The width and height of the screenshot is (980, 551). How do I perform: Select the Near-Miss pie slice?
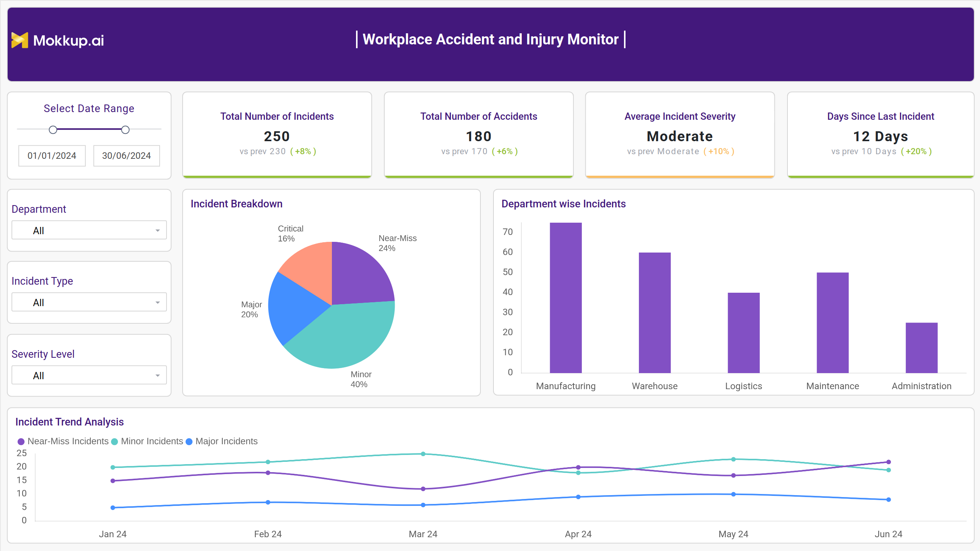tap(360, 277)
